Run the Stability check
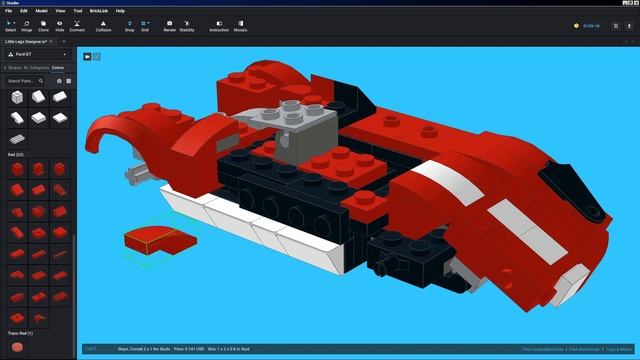This screenshot has height=360, width=640. coord(187,26)
